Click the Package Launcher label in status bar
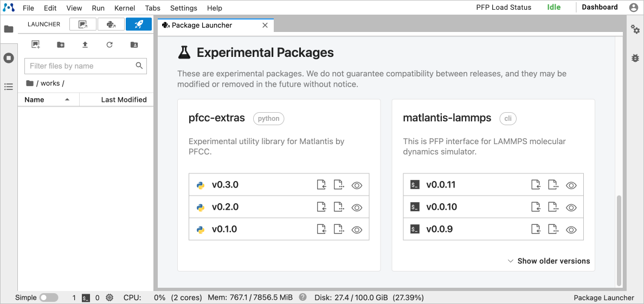Screen dimensions: 644x304 point(603,297)
